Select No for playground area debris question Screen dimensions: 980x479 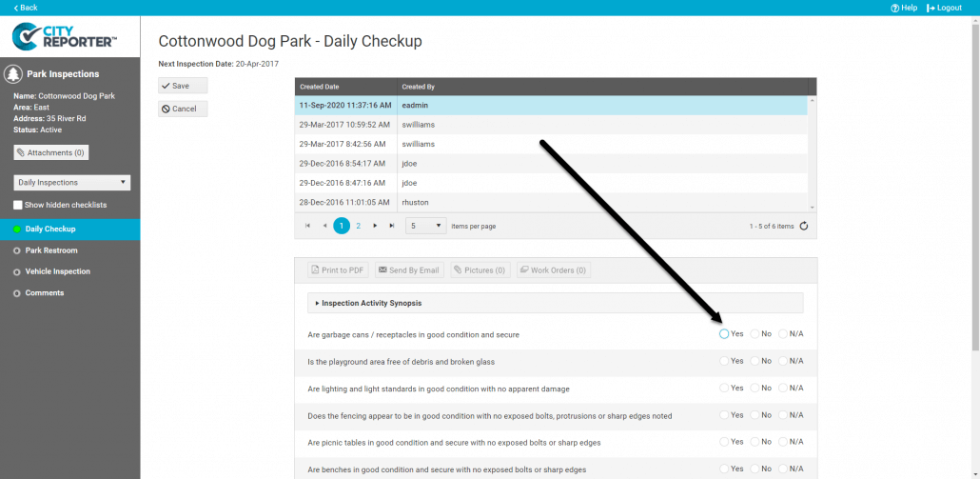click(x=755, y=361)
